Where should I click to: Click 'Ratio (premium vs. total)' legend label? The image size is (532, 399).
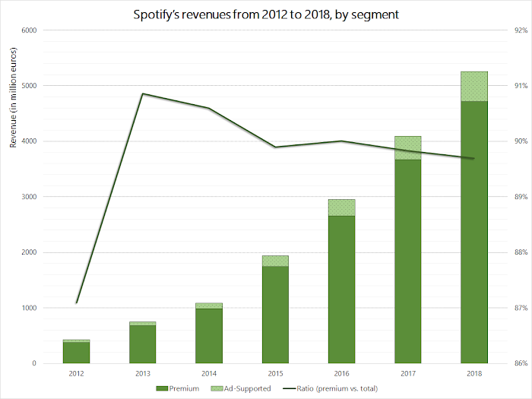click(x=337, y=388)
